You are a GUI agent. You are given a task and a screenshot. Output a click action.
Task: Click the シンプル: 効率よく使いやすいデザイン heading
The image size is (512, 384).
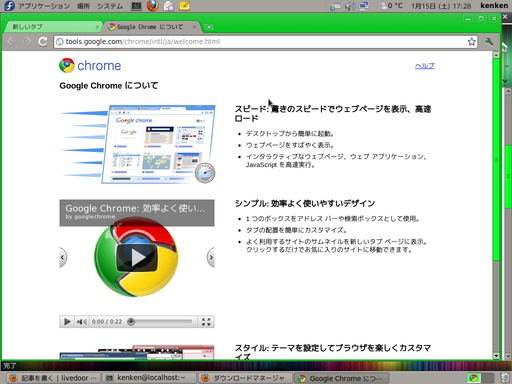tap(305, 203)
